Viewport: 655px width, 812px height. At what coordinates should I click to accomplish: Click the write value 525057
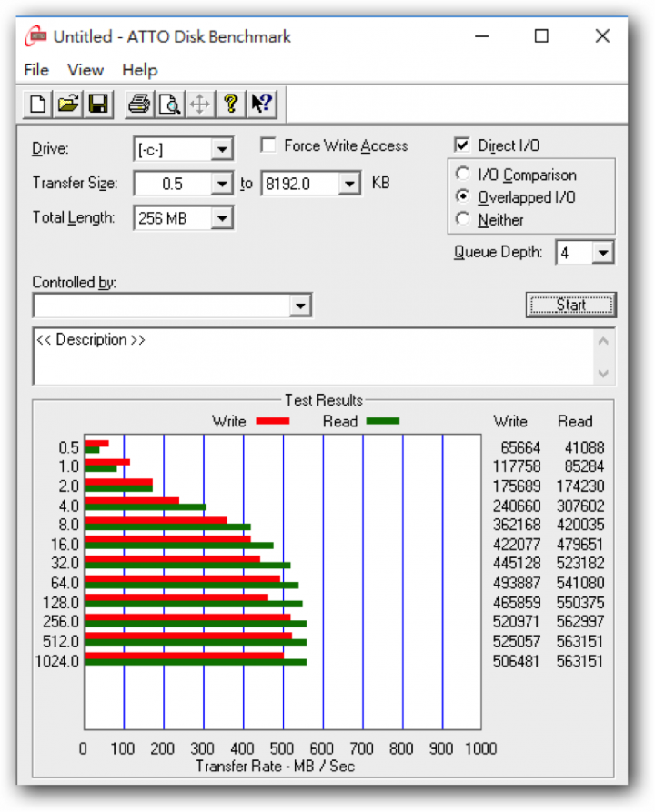pos(517,642)
